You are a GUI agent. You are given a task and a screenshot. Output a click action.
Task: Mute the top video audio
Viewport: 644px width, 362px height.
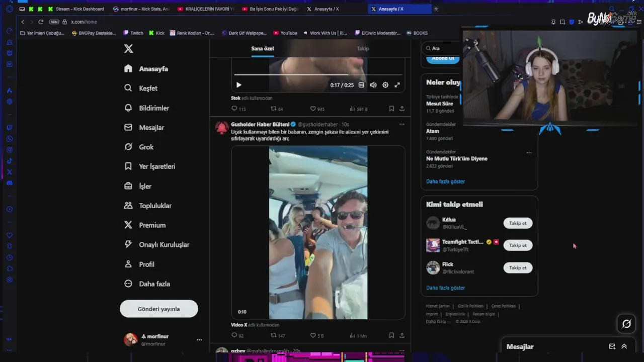(373, 85)
